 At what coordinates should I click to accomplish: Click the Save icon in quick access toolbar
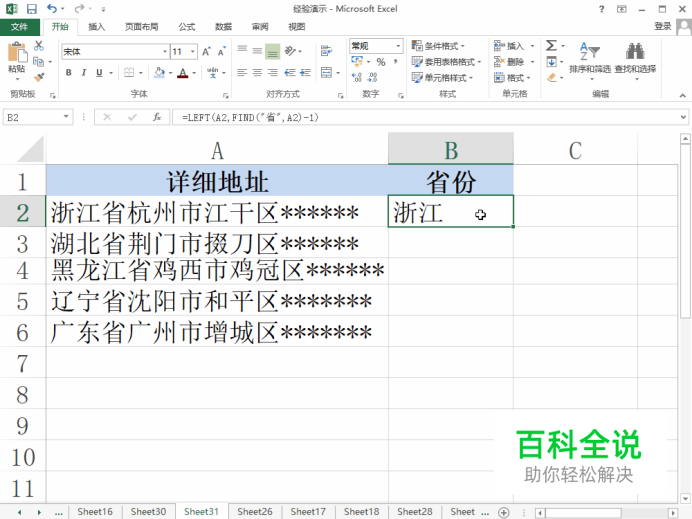pyautogui.click(x=32, y=9)
